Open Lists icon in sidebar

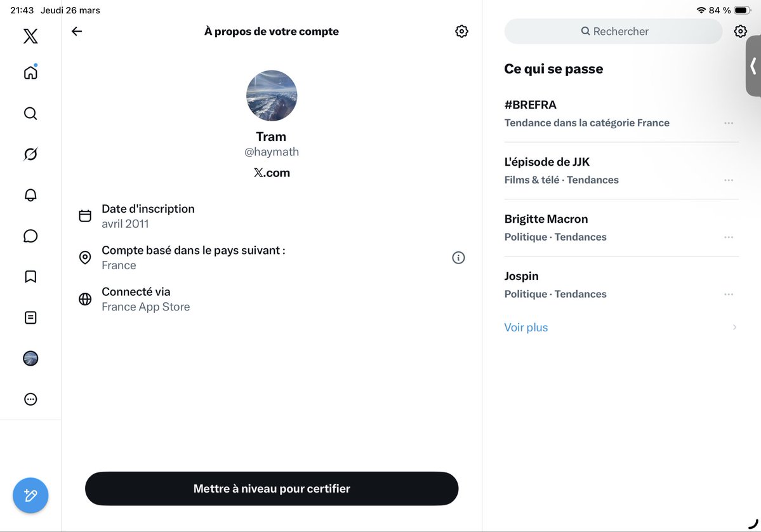30,317
